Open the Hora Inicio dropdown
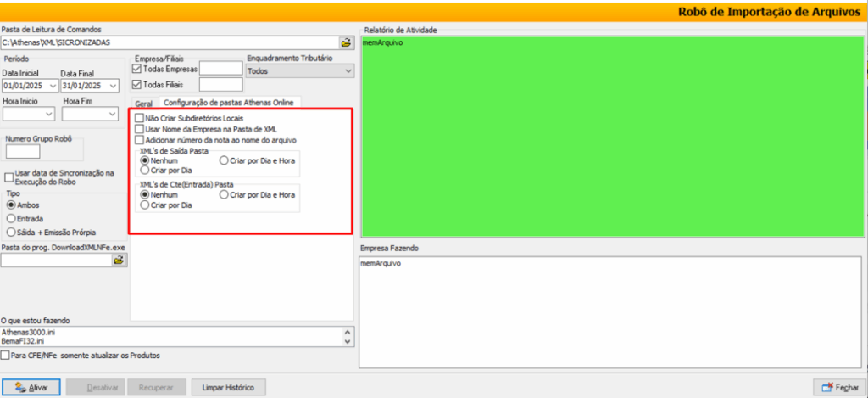The image size is (868, 398). coord(49,113)
